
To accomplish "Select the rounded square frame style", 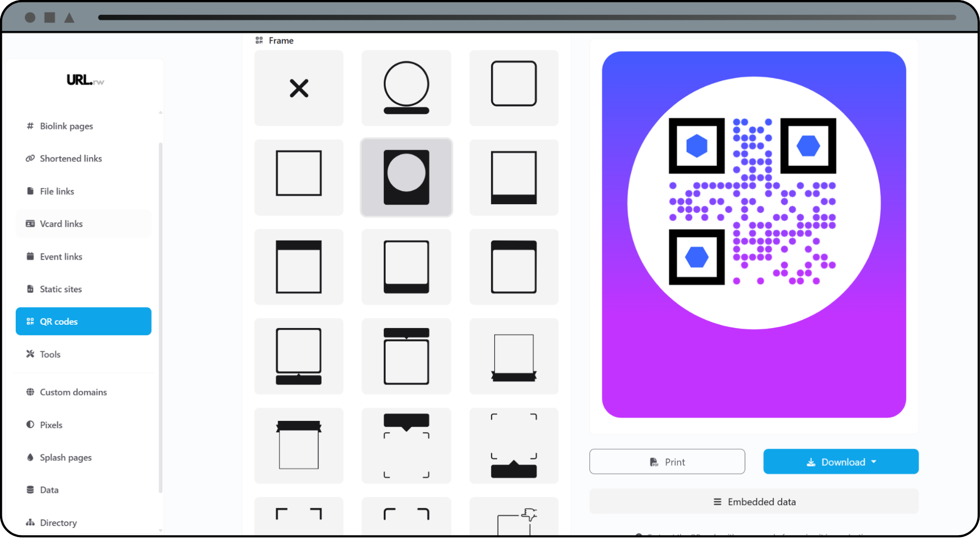I will point(513,88).
